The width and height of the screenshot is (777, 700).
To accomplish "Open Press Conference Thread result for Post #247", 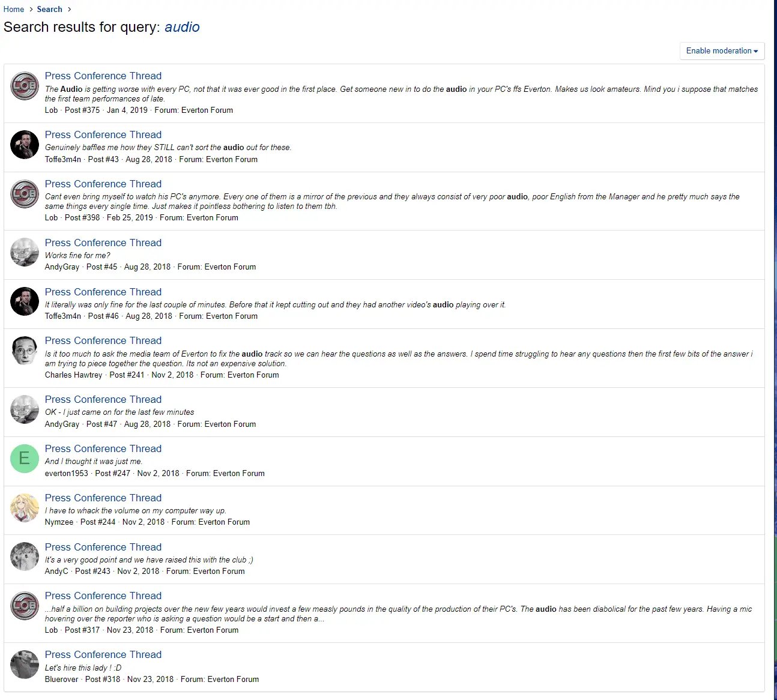I will pyautogui.click(x=103, y=448).
